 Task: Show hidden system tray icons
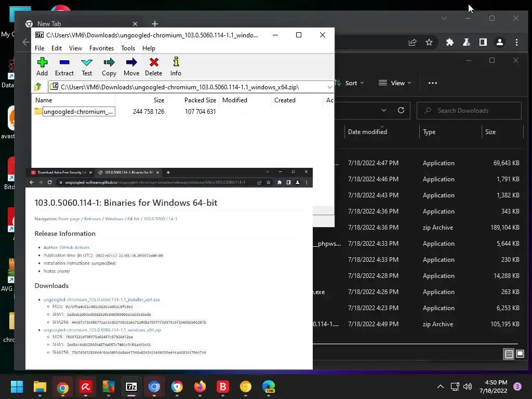pos(441,387)
